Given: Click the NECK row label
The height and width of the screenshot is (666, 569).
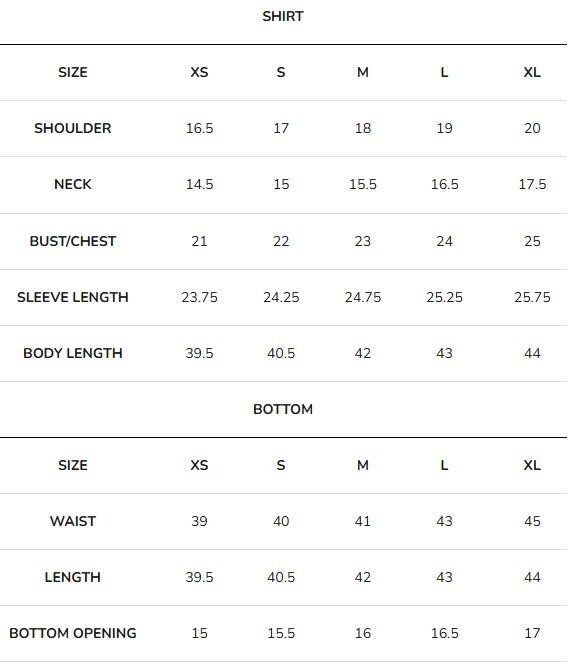Looking at the screenshot, I should coord(73,184).
